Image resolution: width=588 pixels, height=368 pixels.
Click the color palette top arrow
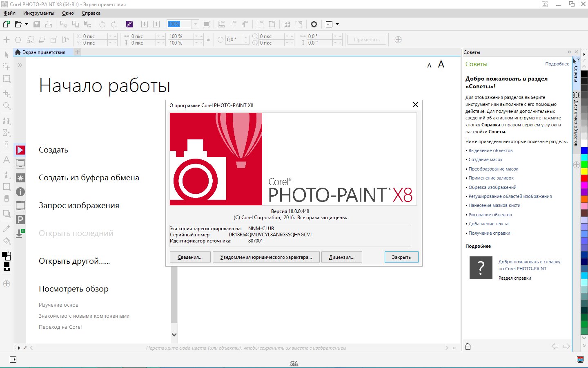click(584, 54)
